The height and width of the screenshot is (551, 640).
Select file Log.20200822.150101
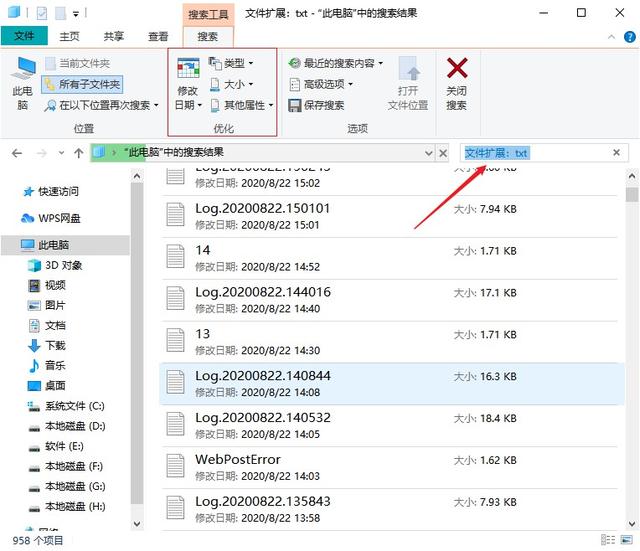[391, 216]
